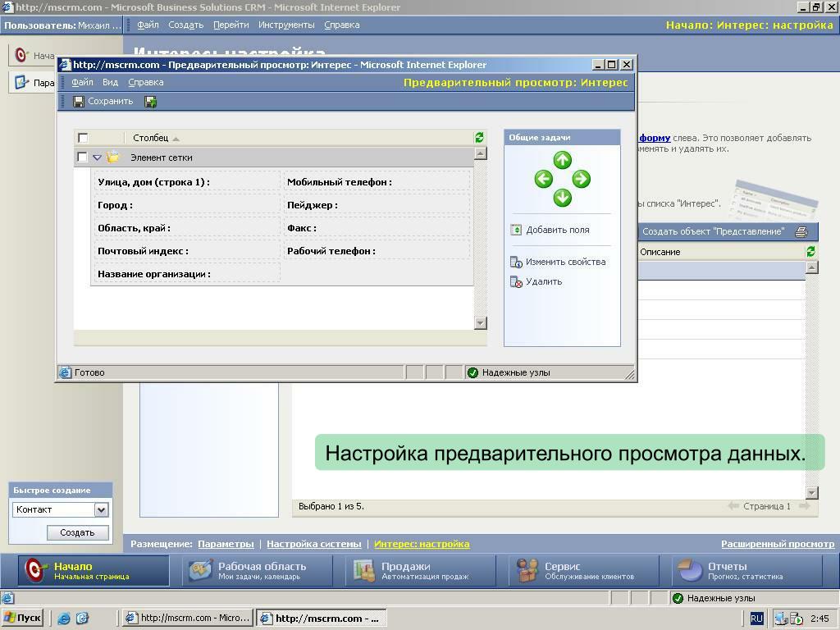Go to the Сервис navigation section
This screenshot has width=840, height=630.
point(584,571)
